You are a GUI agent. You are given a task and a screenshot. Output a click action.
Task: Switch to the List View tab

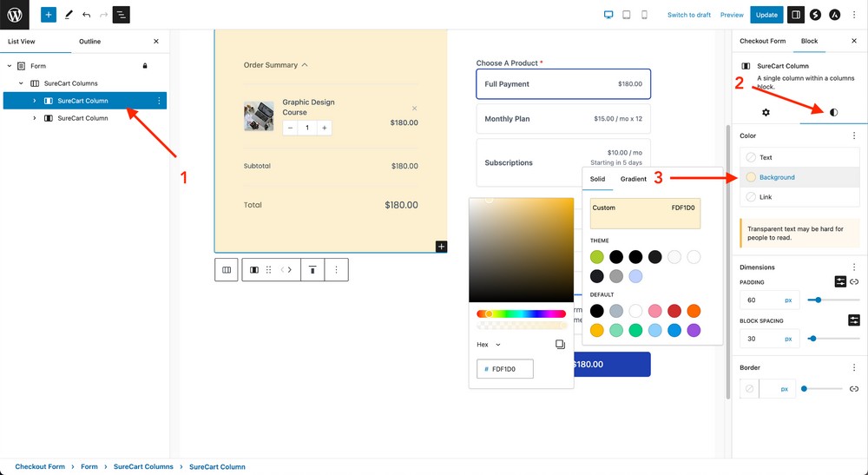(22, 42)
